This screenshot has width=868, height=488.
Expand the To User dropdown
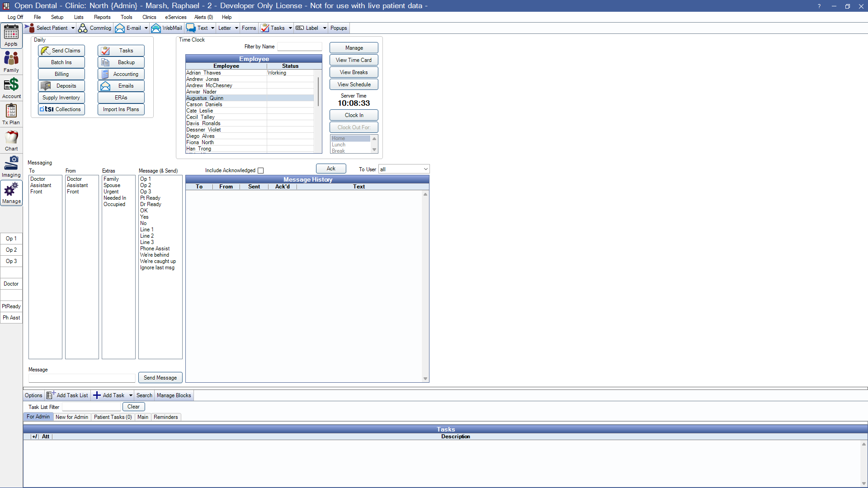coord(425,169)
